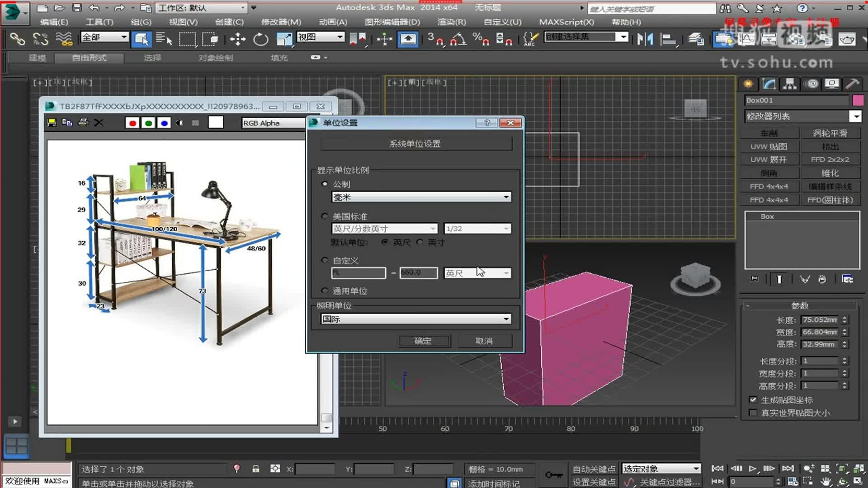The width and height of the screenshot is (868, 488).
Task: Open the 国际 lighting units dropdown
Action: tap(416, 319)
